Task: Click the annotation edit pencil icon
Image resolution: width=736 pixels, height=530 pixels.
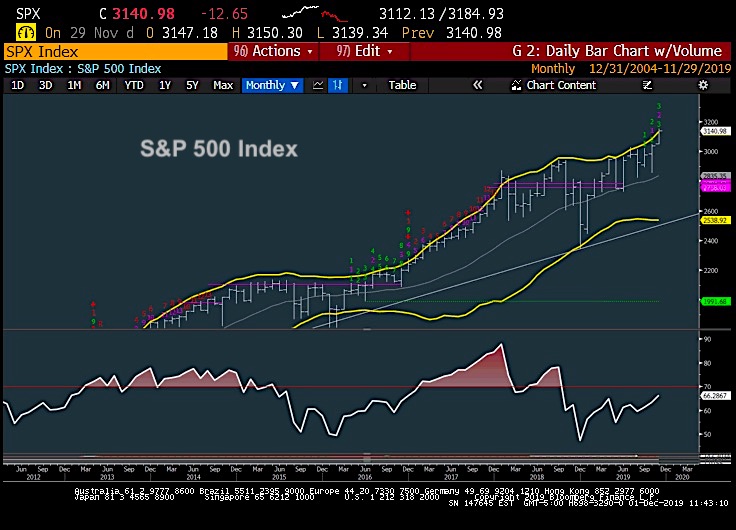Action: pyautogui.click(x=647, y=85)
